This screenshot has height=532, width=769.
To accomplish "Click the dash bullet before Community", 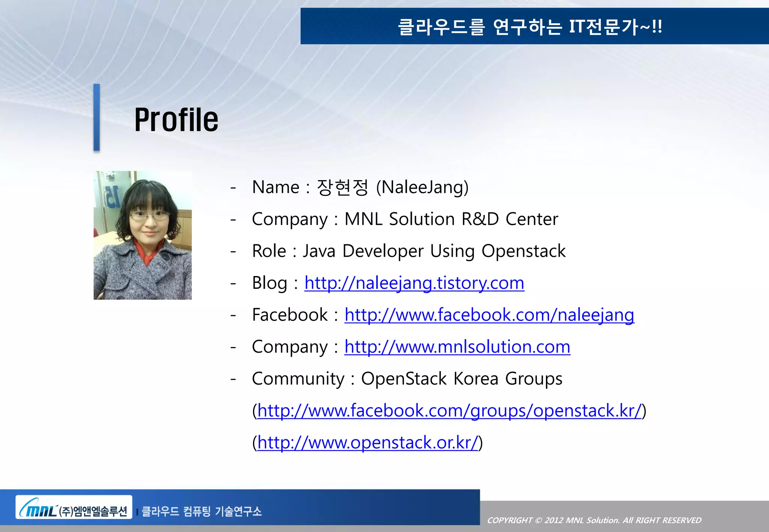I will click(x=233, y=379).
